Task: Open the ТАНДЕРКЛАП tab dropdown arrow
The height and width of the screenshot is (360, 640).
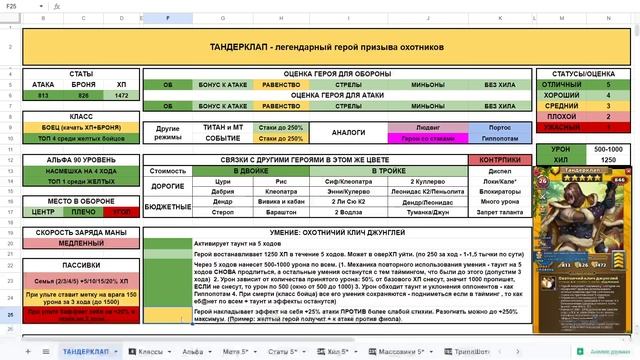Action: point(116,351)
